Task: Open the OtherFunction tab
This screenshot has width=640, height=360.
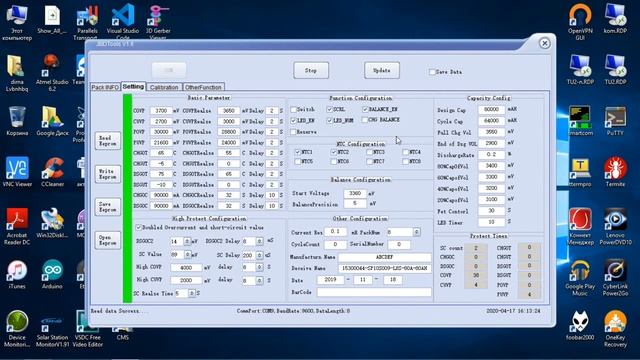Action: click(x=203, y=87)
